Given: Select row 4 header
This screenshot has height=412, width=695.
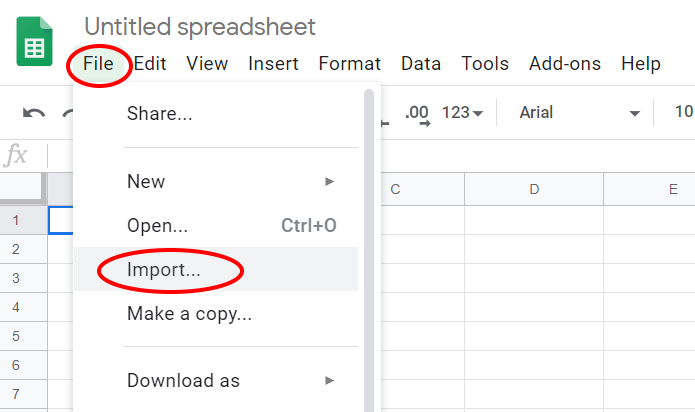Looking at the screenshot, I should [23, 307].
